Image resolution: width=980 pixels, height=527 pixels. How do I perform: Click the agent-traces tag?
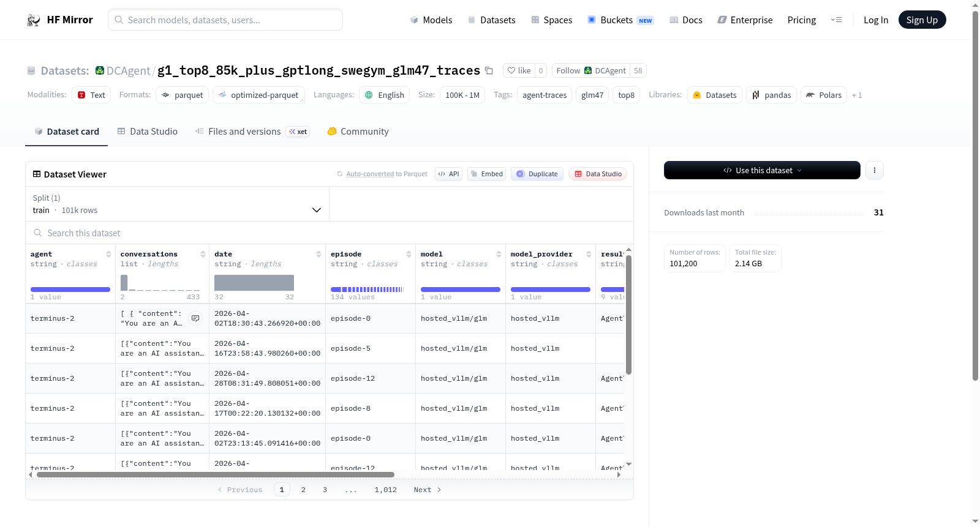pos(545,95)
